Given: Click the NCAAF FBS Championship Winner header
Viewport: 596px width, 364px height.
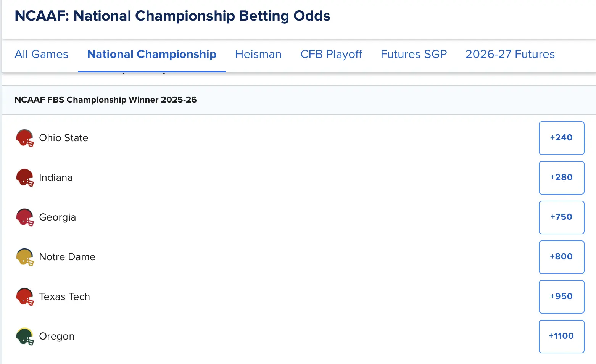Looking at the screenshot, I should [106, 100].
